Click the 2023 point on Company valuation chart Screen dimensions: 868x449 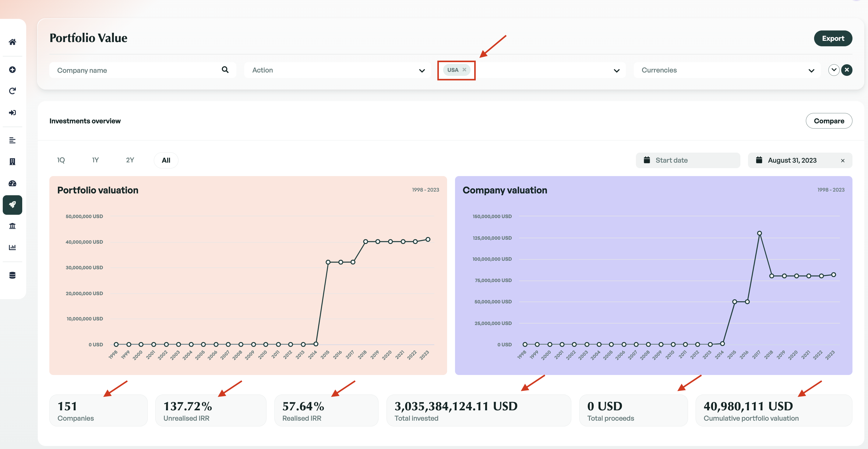(x=834, y=275)
